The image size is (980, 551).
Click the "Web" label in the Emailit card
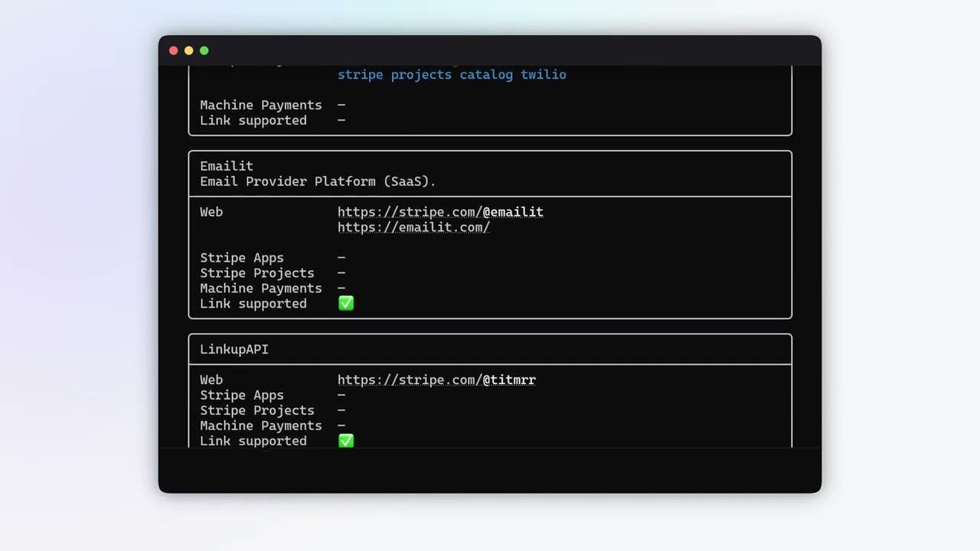click(x=211, y=212)
